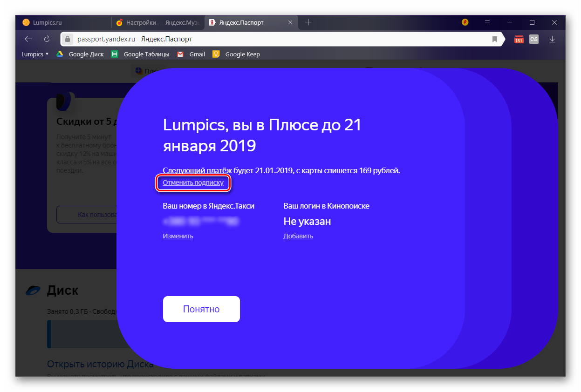Image resolution: width=581 pixels, height=392 pixels.
Task: Open a new tab with plus
Action: pyautogui.click(x=308, y=22)
